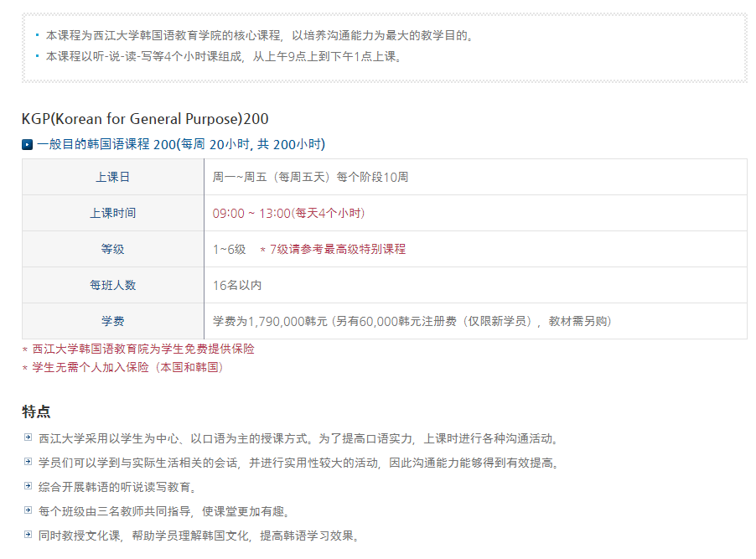This screenshot has width=756, height=559.
Task: Click the 特点 section heading
Action: [x=36, y=411]
